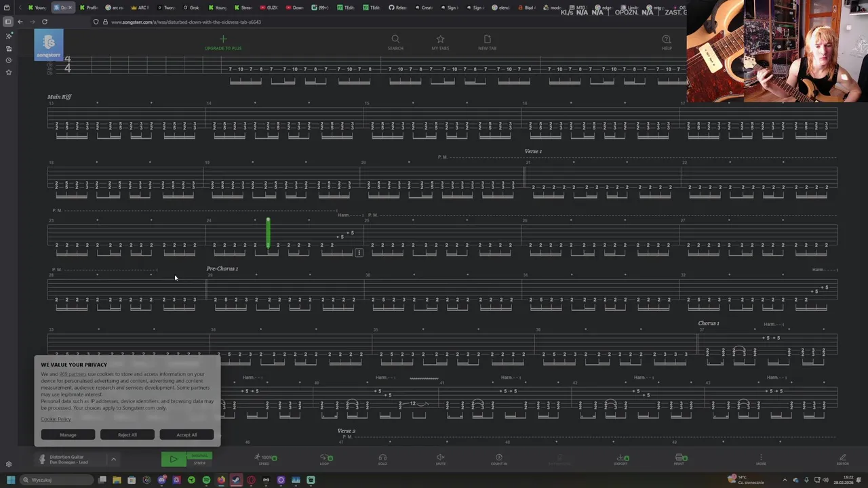Click the green playback cursor in bar 24
868x488 pixels.
tap(268, 234)
